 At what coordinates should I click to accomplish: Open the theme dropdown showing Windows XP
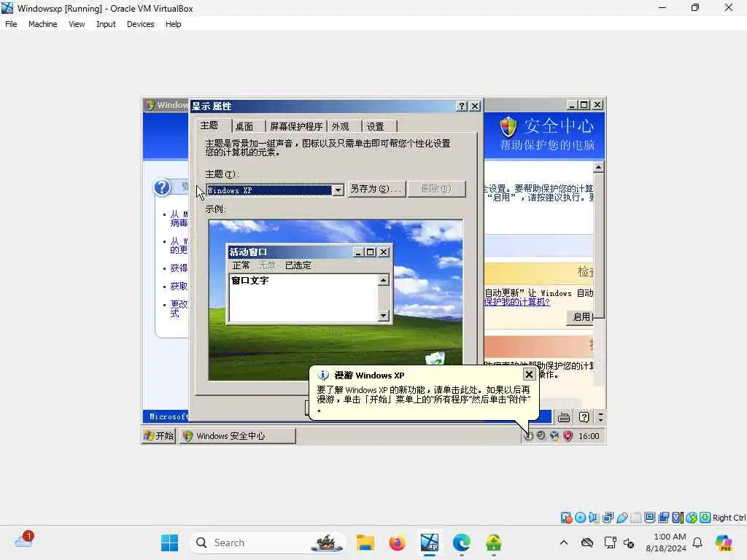point(338,190)
